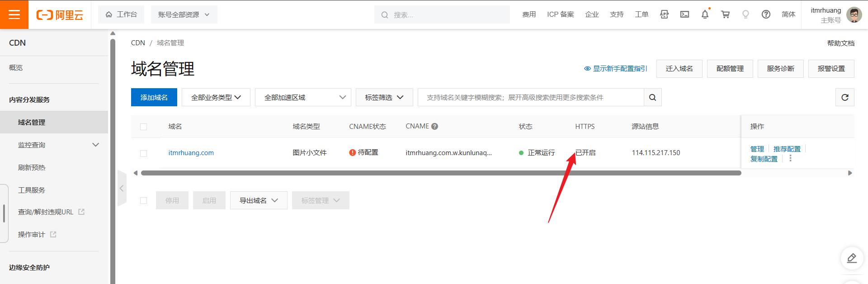Click the floating edit feedback icon
868x284 pixels.
point(852,258)
